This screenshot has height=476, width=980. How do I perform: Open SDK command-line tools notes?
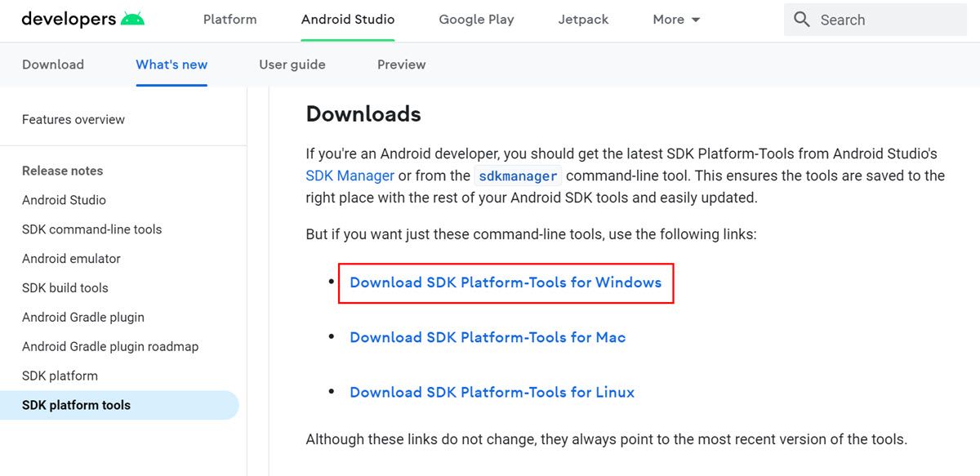(91, 229)
